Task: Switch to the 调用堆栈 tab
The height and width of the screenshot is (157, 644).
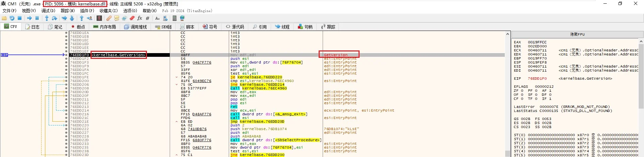Action: click(136, 27)
